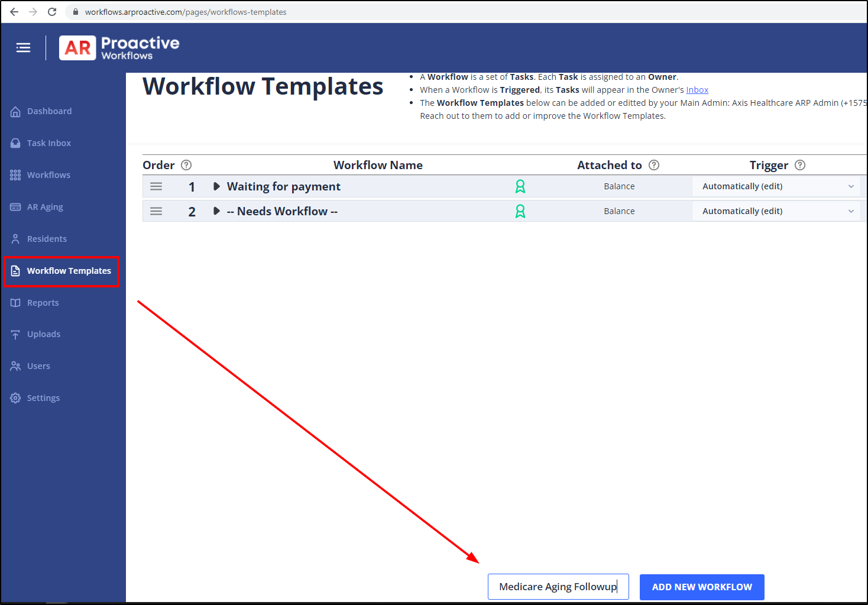Open Users via the people icon
The width and height of the screenshot is (868, 605).
(x=15, y=365)
